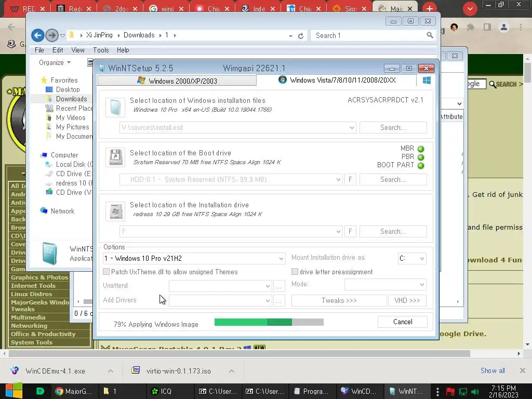Click the WinNTSetup application file icon in Explorer
Screen dimensions: 532x399
[x=50, y=254]
